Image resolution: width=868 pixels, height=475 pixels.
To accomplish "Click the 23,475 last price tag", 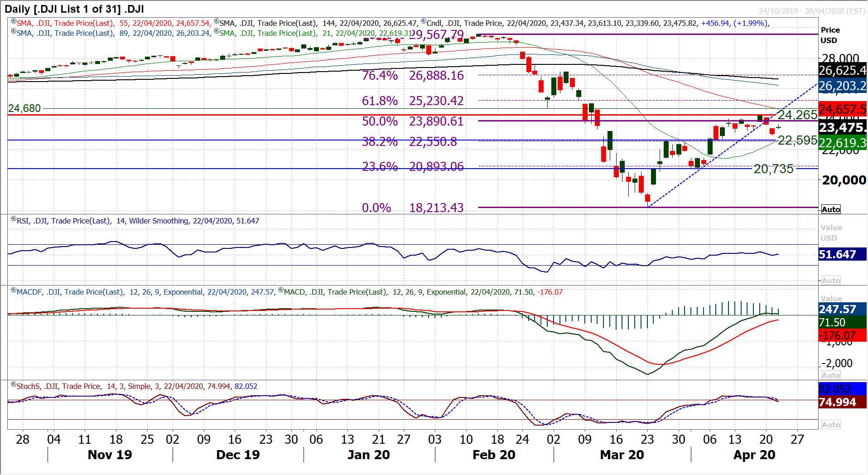I will click(843, 127).
